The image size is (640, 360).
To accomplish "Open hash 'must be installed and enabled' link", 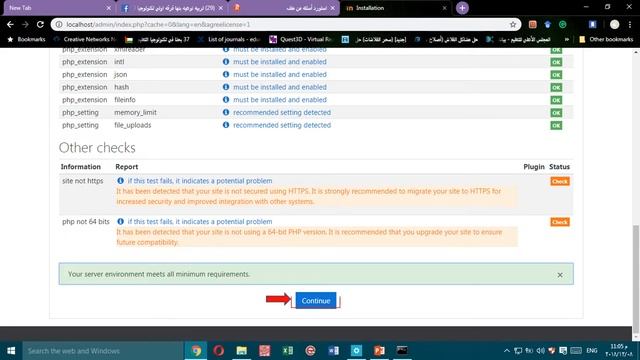I will click(280, 87).
